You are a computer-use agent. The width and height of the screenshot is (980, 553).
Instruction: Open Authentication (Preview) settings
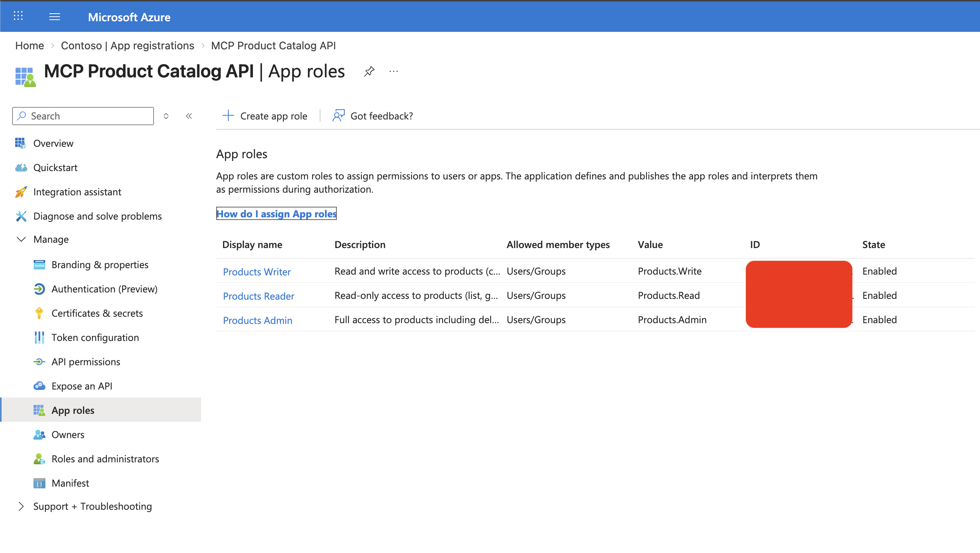click(105, 289)
